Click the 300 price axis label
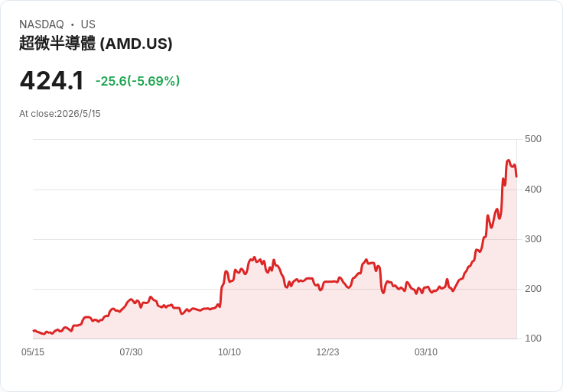563x392 pixels. [533, 239]
